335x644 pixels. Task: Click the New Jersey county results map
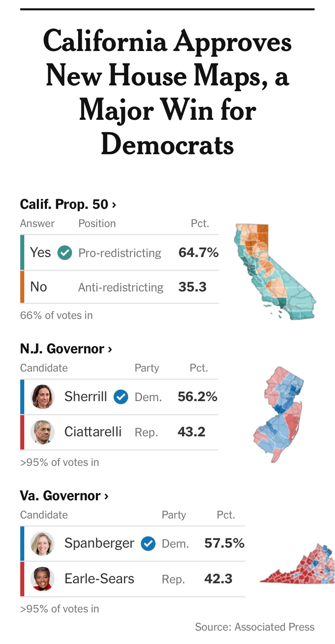279,414
